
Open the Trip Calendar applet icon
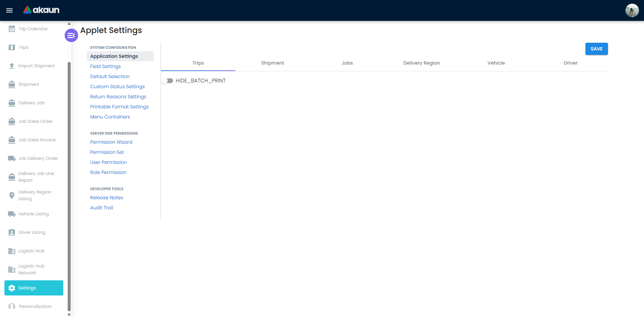pos(12,29)
